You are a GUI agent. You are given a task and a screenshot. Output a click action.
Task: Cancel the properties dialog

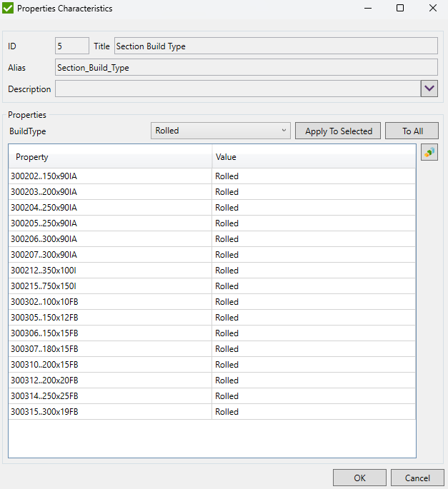point(417,478)
